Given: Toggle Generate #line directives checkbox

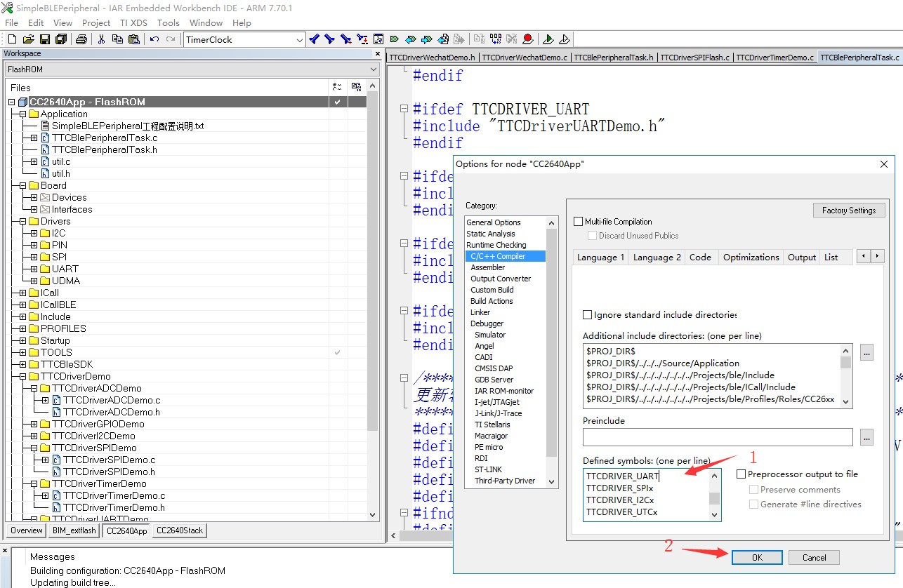Looking at the screenshot, I should (753, 505).
